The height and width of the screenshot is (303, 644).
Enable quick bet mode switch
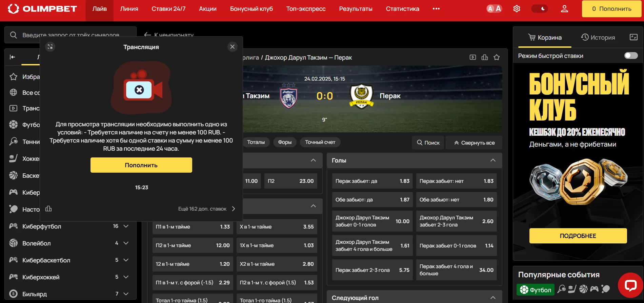click(x=631, y=56)
